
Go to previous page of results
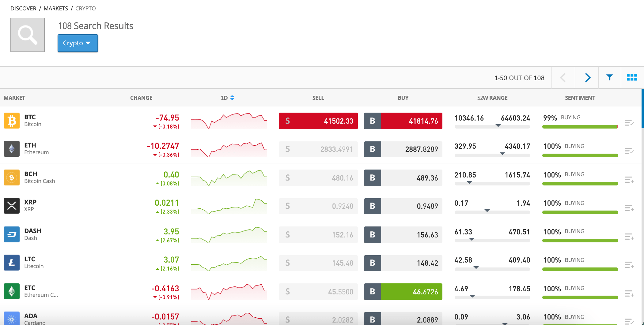click(563, 77)
